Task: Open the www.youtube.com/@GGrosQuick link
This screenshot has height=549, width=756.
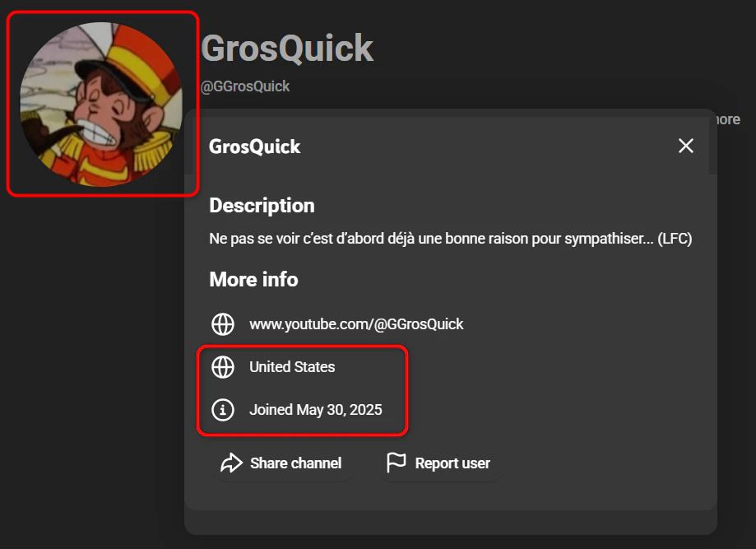Action: pyautogui.click(x=356, y=324)
